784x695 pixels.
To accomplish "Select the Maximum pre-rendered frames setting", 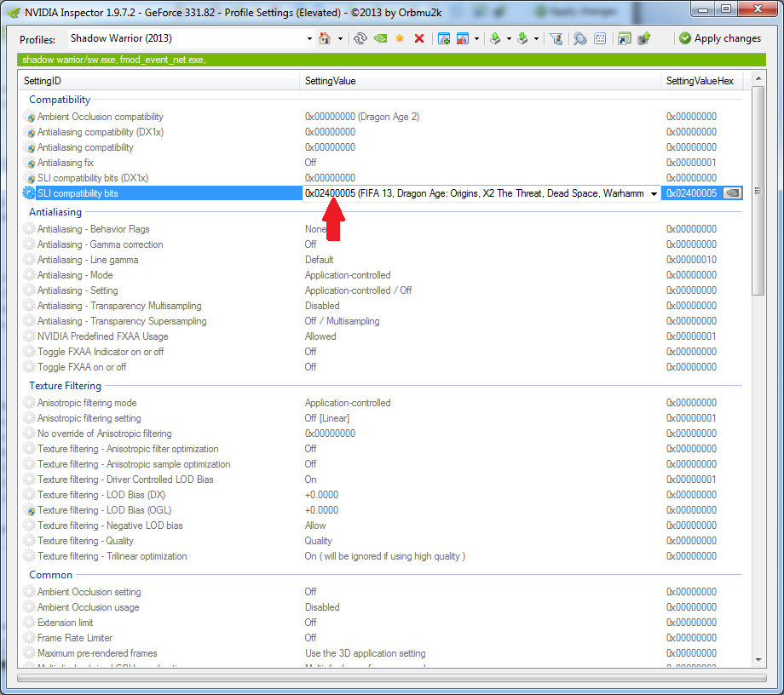I will (97, 653).
